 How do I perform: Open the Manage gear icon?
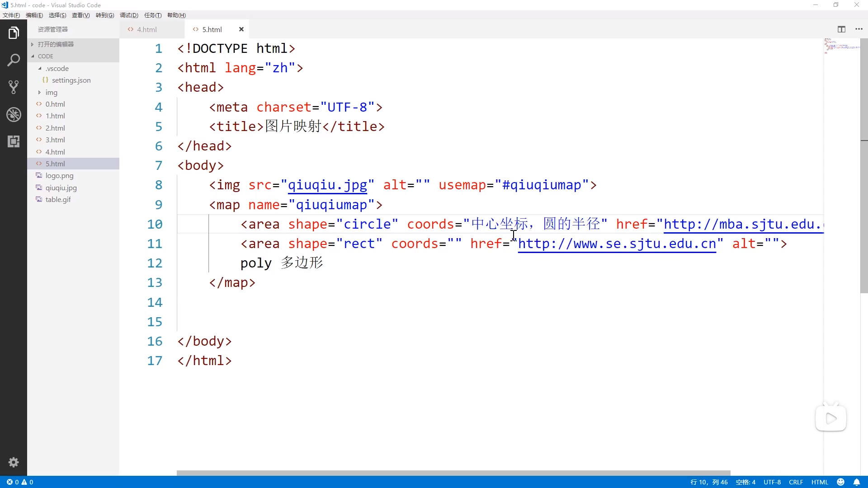pos(14,462)
